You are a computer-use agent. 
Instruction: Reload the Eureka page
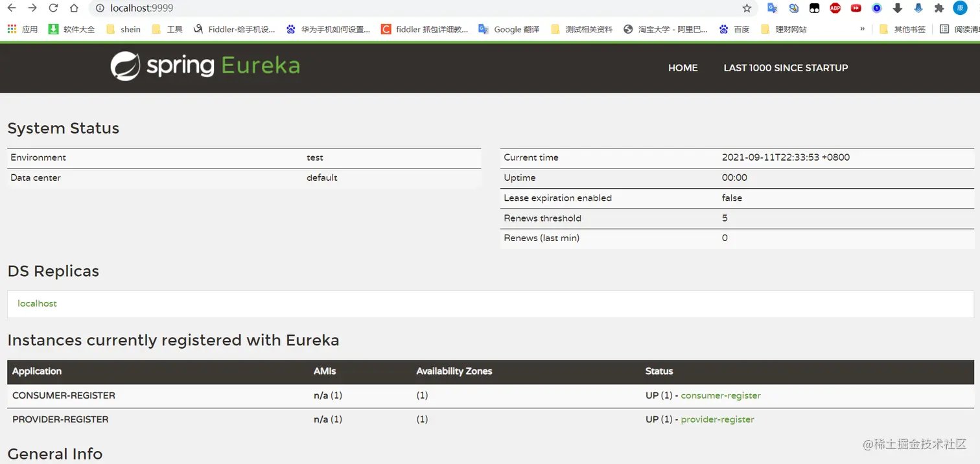53,8
